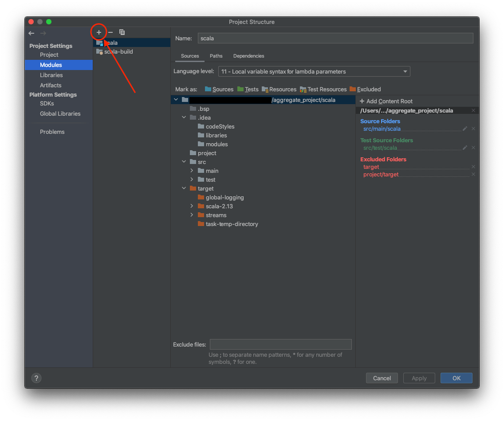This screenshot has height=421, width=504.
Task: Click the remove module minus icon
Action: 110,32
